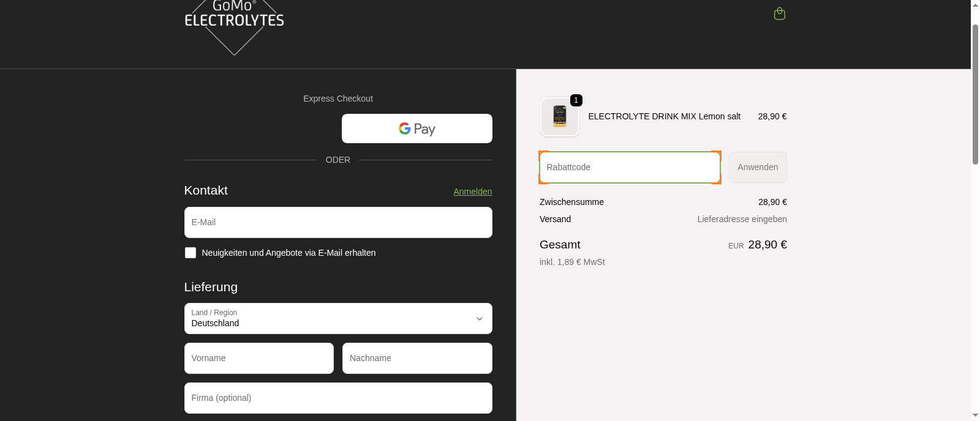Click the Lieferung section heading

[211, 287]
